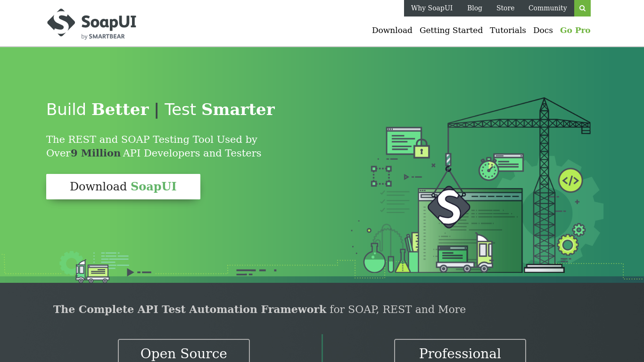Open the Tutorials nav link
Screen dimensions: 644x362
coord(508,30)
